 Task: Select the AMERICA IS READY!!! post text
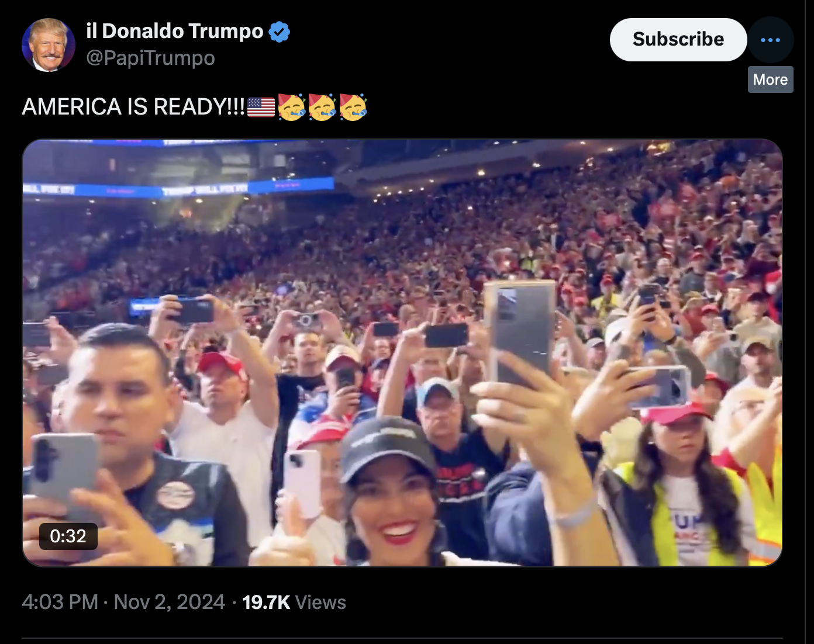coord(133,107)
